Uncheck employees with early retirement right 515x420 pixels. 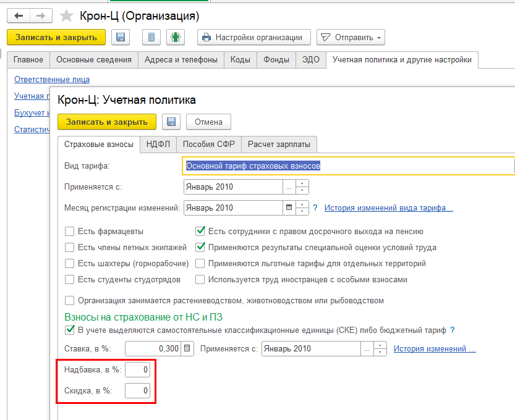coord(200,232)
